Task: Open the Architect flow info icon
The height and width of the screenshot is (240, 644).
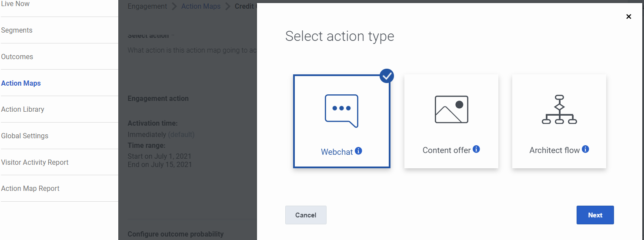Action: click(585, 149)
